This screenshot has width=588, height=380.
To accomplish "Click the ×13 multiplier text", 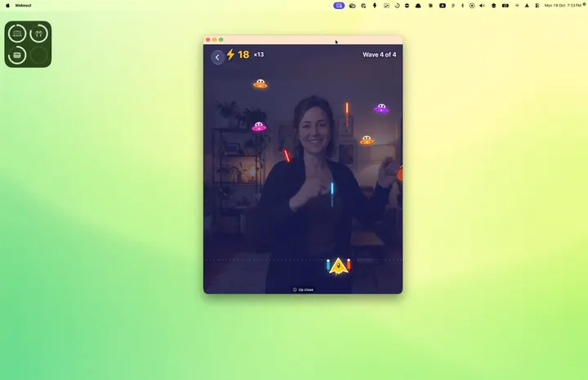I will coord(259,55).
